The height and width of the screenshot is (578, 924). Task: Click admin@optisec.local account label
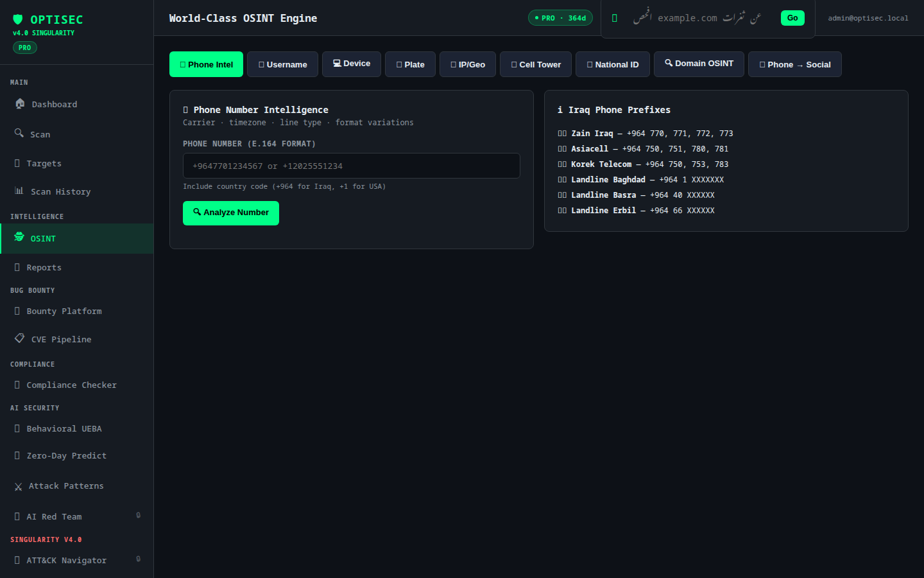pos(868,18)
